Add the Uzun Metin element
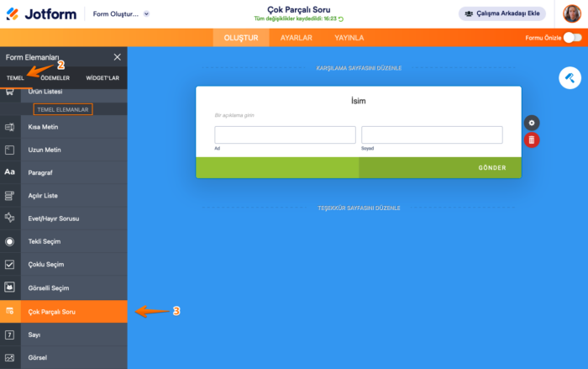Screen dimensions: 588x369 point(74,150)
